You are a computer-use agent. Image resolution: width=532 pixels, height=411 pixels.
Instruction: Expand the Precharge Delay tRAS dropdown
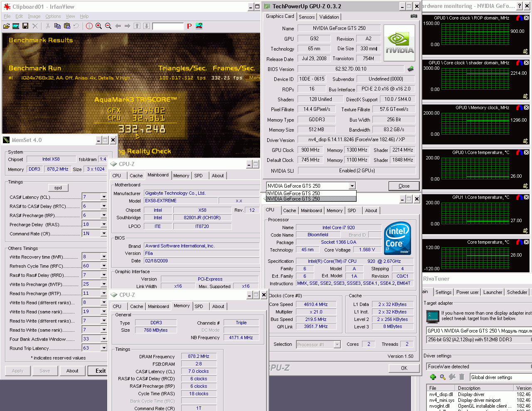click(104, 224)
